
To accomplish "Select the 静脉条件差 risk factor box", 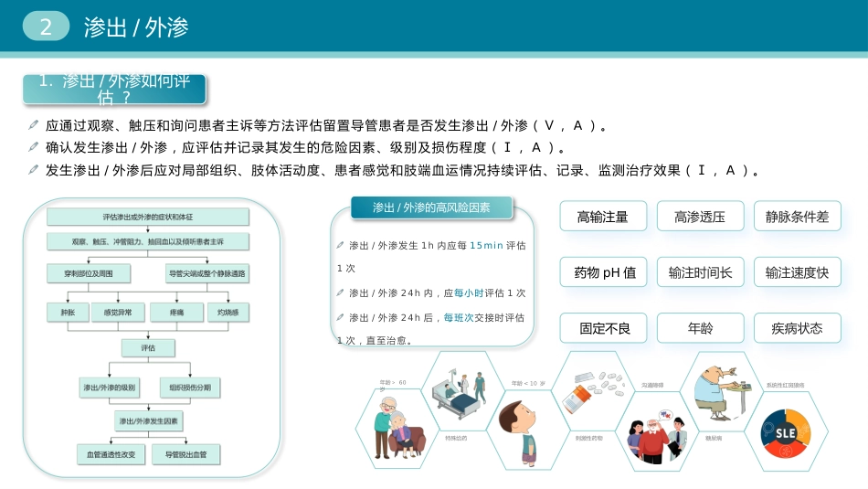I will coord(797,216).
